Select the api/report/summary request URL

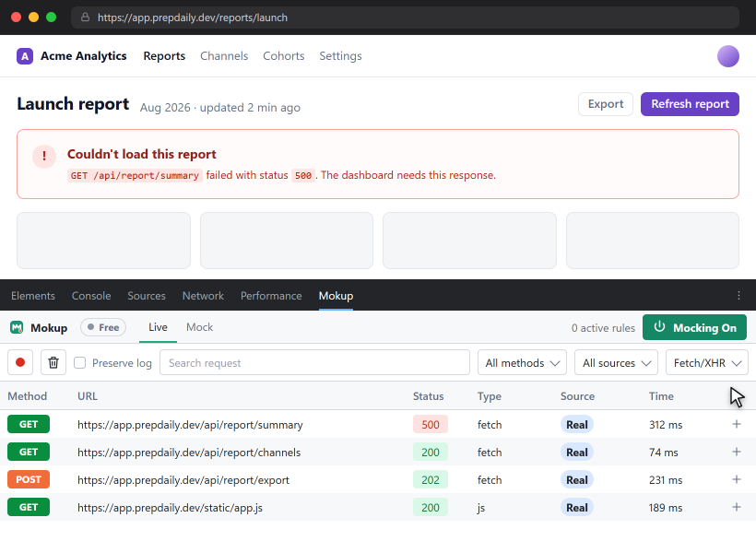pyautogui.click(x=190, y=425)
